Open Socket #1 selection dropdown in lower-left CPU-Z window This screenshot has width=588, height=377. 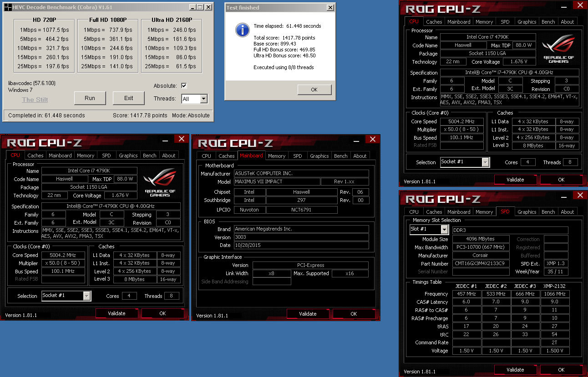pos(86,296)
